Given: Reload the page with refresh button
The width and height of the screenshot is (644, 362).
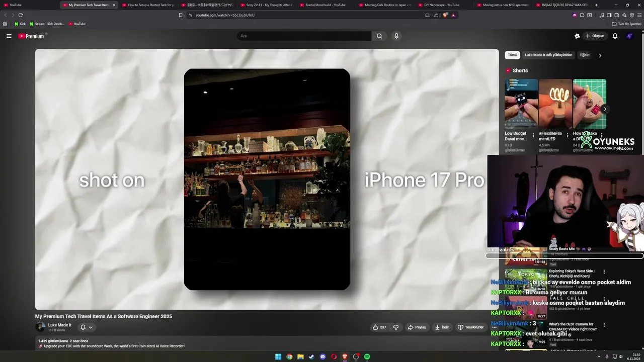Looking at the screenshot, I should pos(20,15).
